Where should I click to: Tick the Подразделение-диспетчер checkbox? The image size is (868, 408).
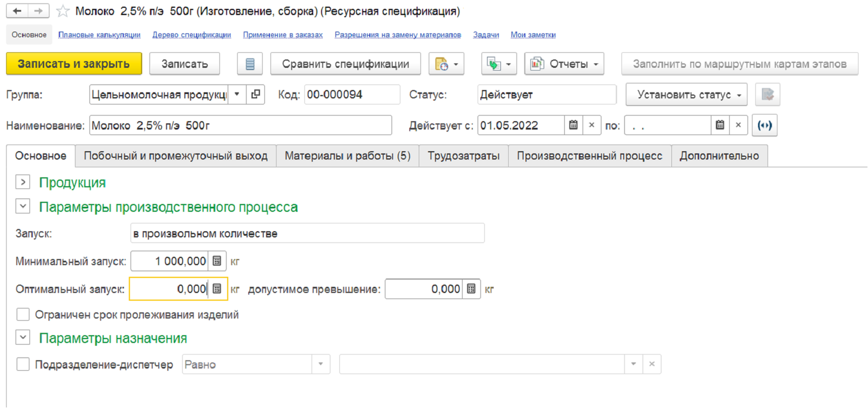[23, 365]
